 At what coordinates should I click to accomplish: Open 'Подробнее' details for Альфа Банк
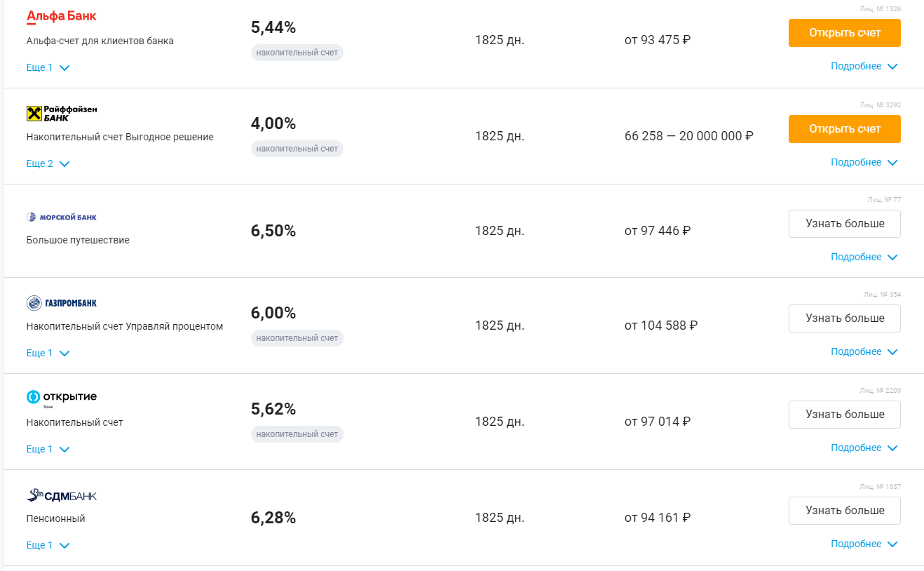[x=864, y=67]
